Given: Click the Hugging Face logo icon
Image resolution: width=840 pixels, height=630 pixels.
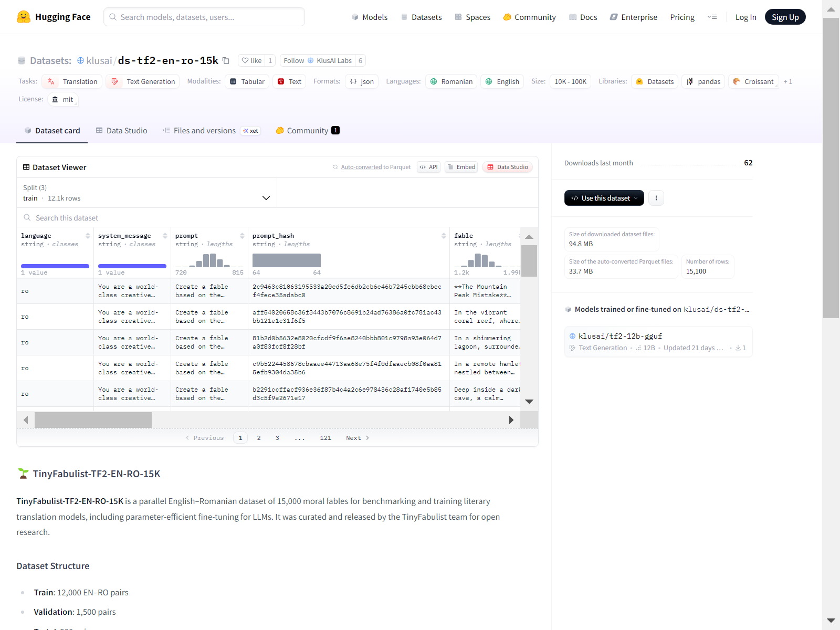Looking at the screenshot, I should (23, 17).
